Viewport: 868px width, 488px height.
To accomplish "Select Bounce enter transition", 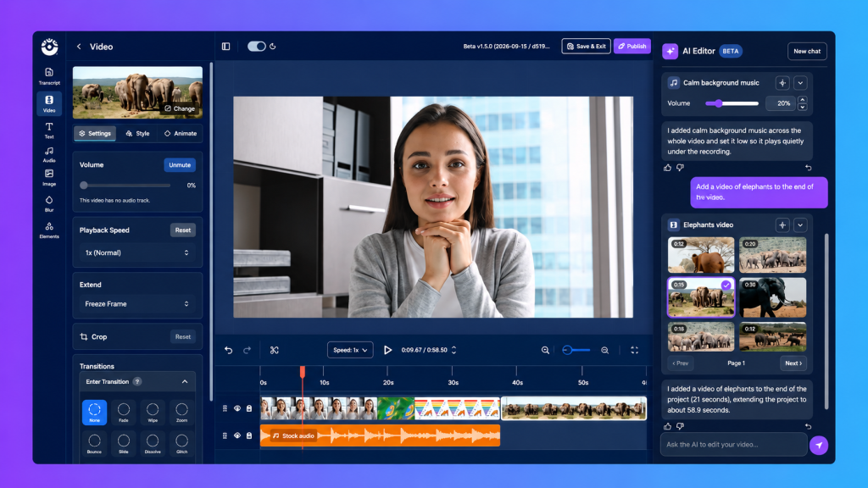I will pyautogui.click(x=94, y=443).
